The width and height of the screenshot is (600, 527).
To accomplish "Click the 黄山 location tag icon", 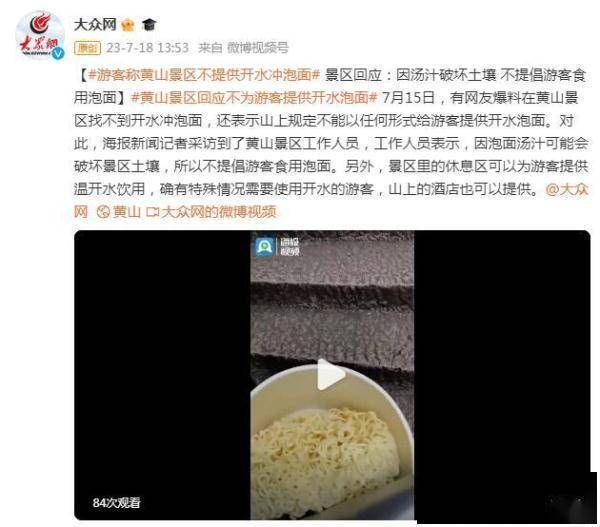I will point(103,212).
